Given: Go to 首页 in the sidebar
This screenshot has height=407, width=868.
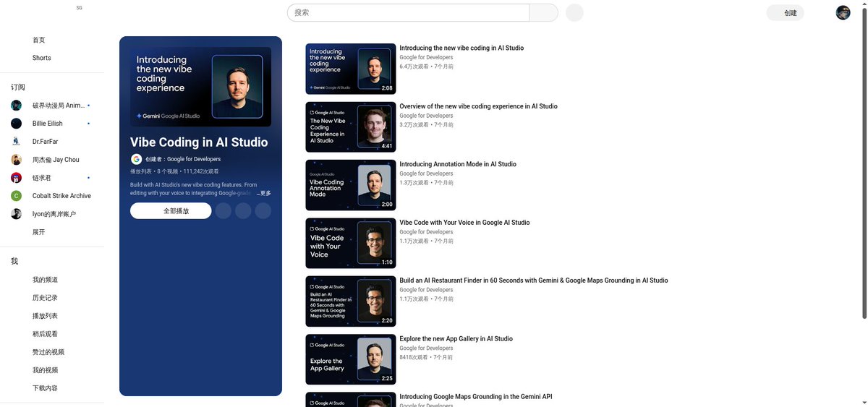Looking at the screenshot, I should pos(38,40).
